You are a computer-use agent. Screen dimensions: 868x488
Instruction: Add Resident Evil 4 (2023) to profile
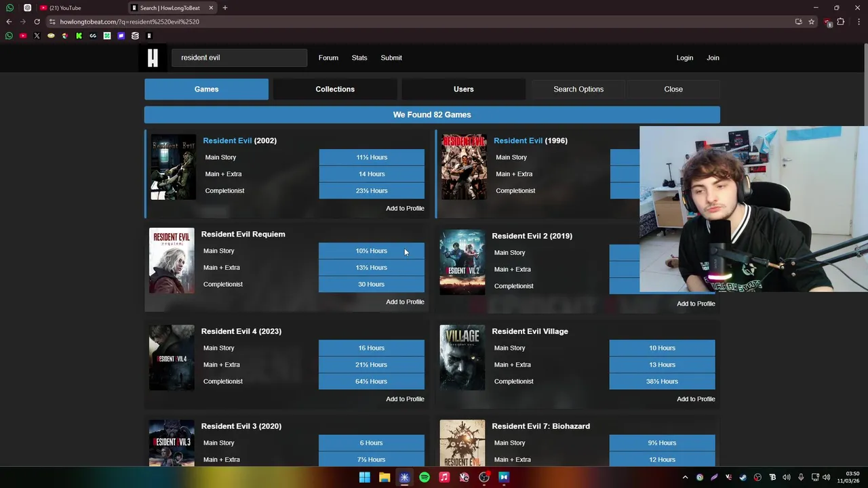tap(405, 399)
